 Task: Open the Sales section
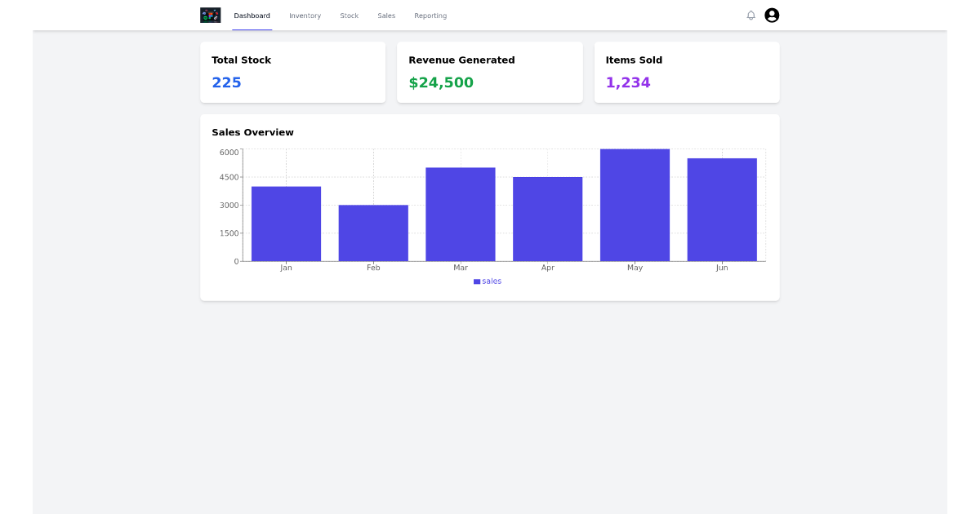[x=385, y=16]
